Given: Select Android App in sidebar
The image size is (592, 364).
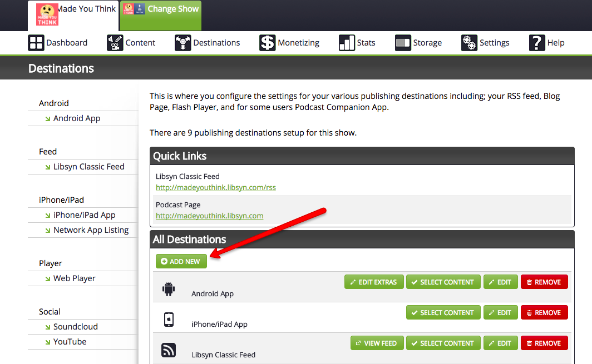Looking at the screenshot, I should click(77, 118).
